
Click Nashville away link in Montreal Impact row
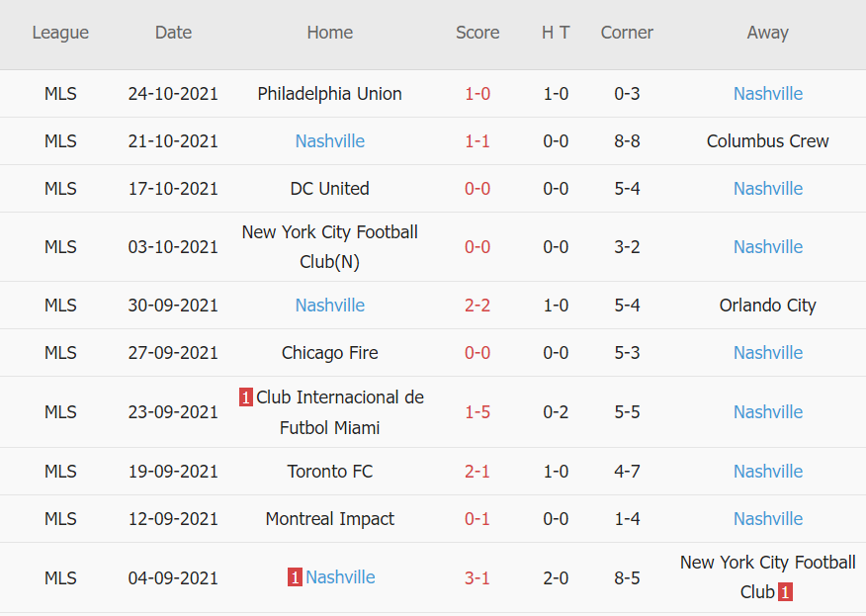[x=768, y=519]
